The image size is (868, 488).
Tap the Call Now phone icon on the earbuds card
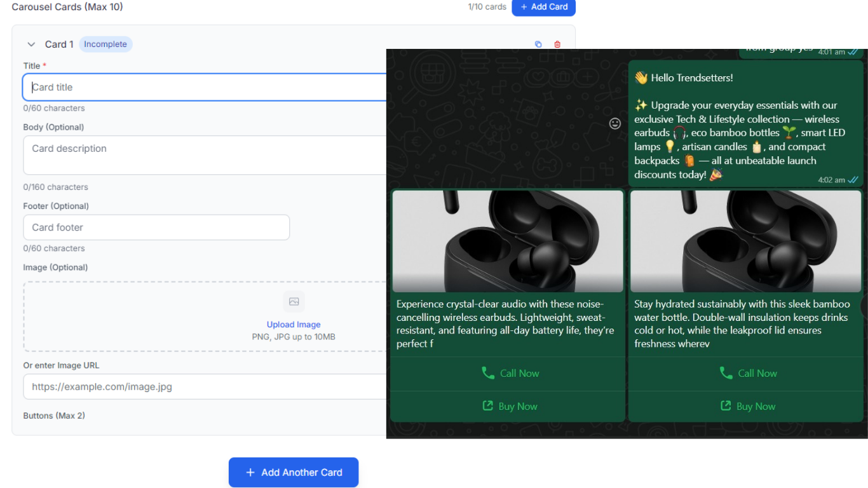click(488, 373)
